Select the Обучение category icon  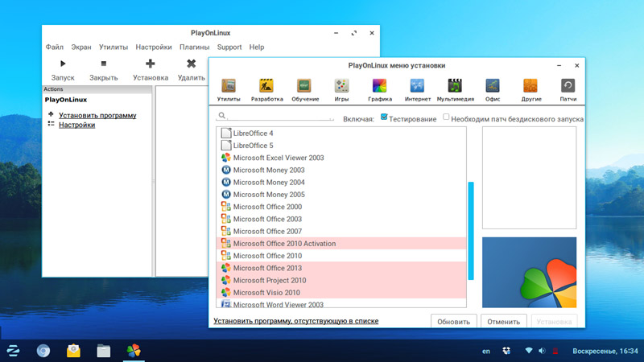coord(304,85)
